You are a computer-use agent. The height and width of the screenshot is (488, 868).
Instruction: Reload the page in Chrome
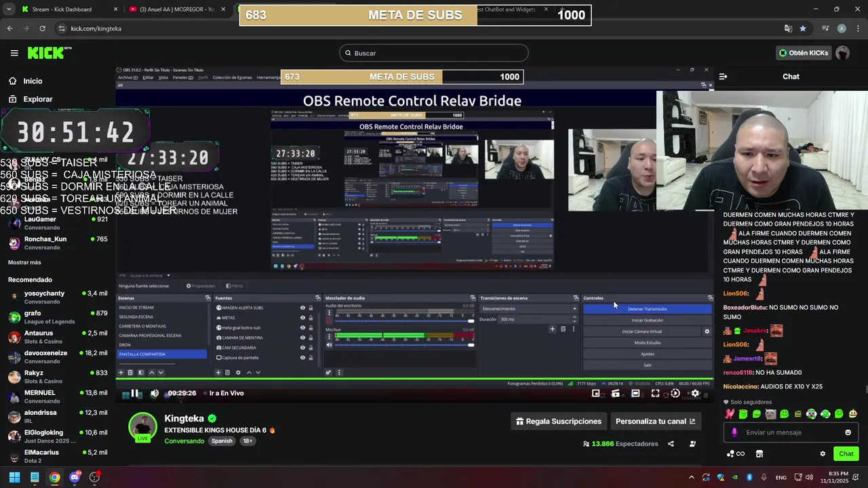tap(42, 28)
